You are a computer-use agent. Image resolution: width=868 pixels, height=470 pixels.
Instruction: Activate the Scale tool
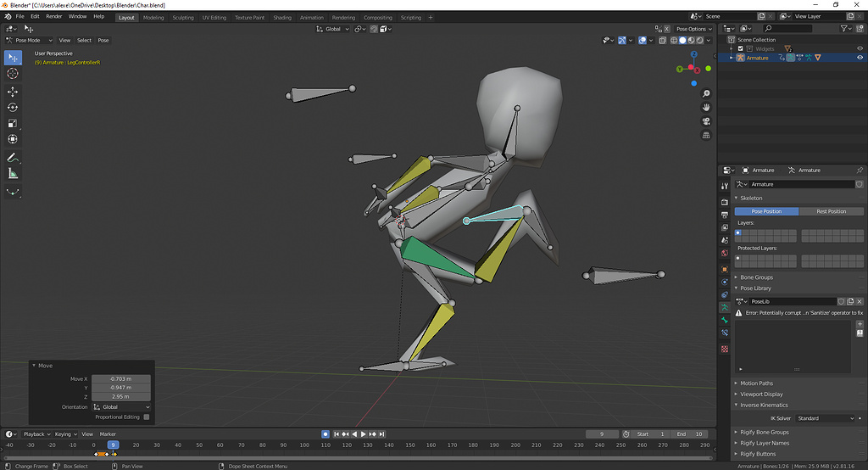pyautogui.click(x=13, y=124)
